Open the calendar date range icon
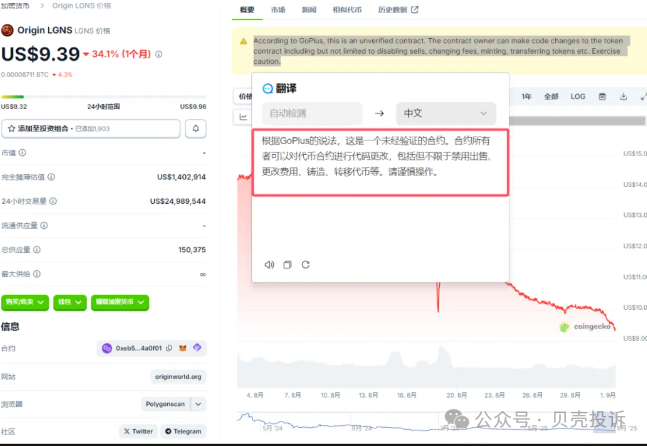 pos(602,97)
